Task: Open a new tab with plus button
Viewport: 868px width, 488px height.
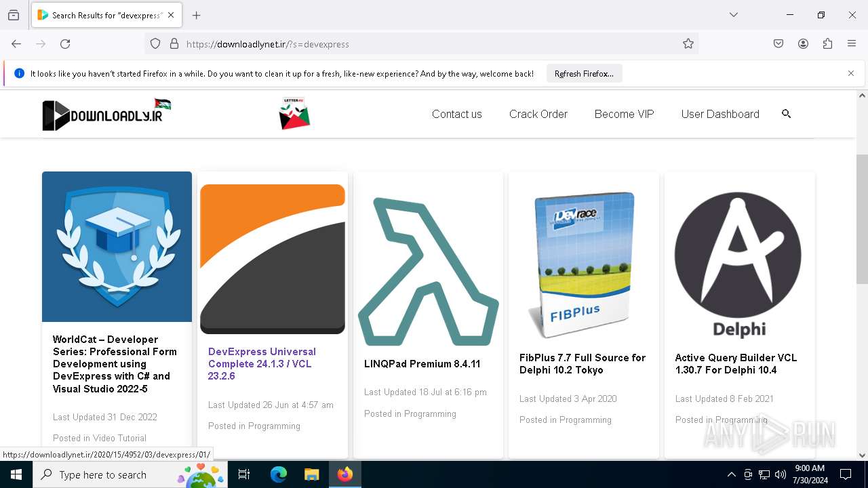Action: [x=197, y=15]
